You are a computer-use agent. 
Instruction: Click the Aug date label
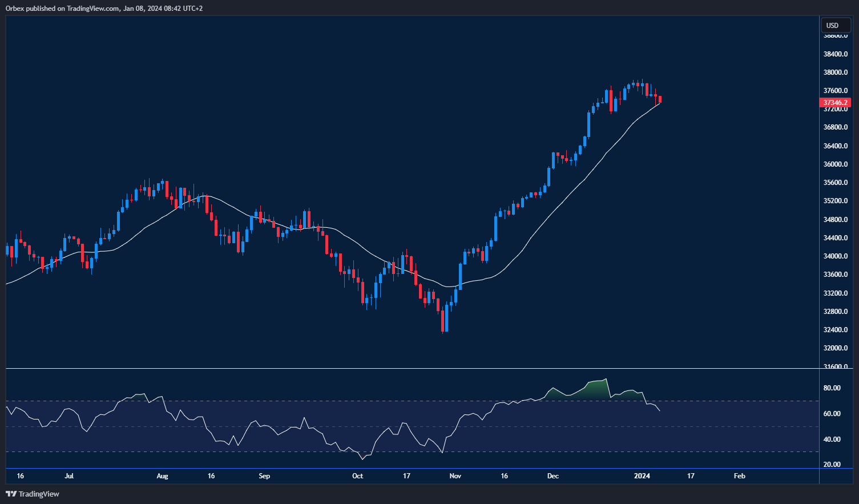162,475
